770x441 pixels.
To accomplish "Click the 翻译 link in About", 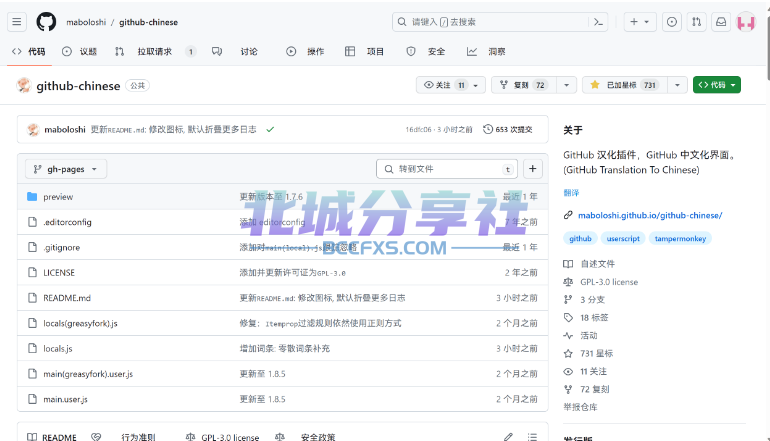I will tap(571, 193).
